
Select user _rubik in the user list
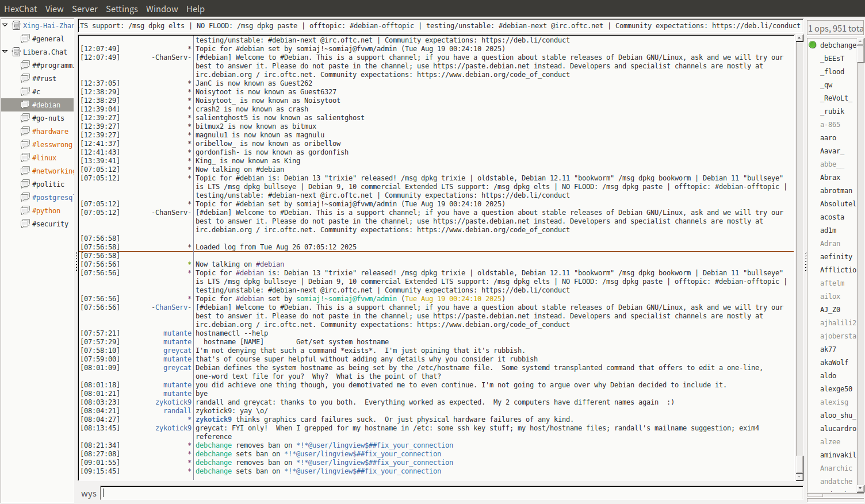[x=832, y=111]
